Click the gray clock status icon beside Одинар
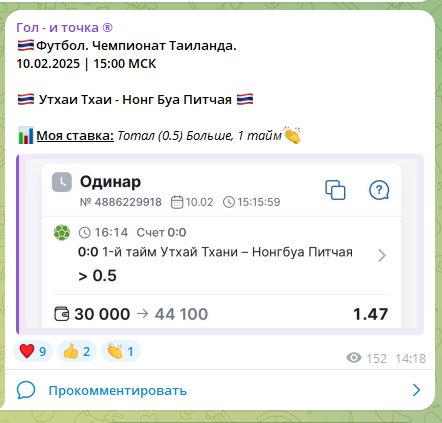Screen dimensions: 442x423 pyautogui.click(x=62, y=182)
